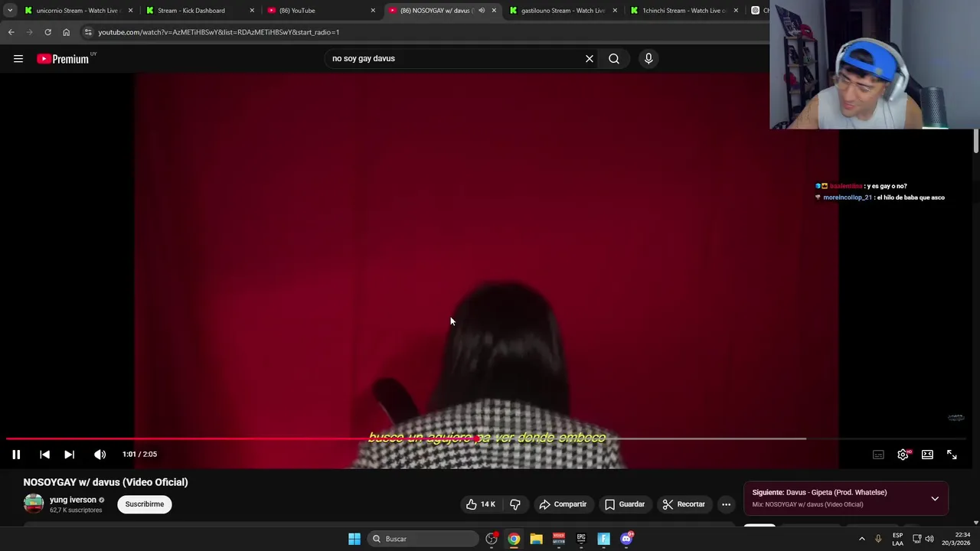Screen dimensions: 980x551
Task: Create a clip with Recortar
Action: click(x=684, y=504)
